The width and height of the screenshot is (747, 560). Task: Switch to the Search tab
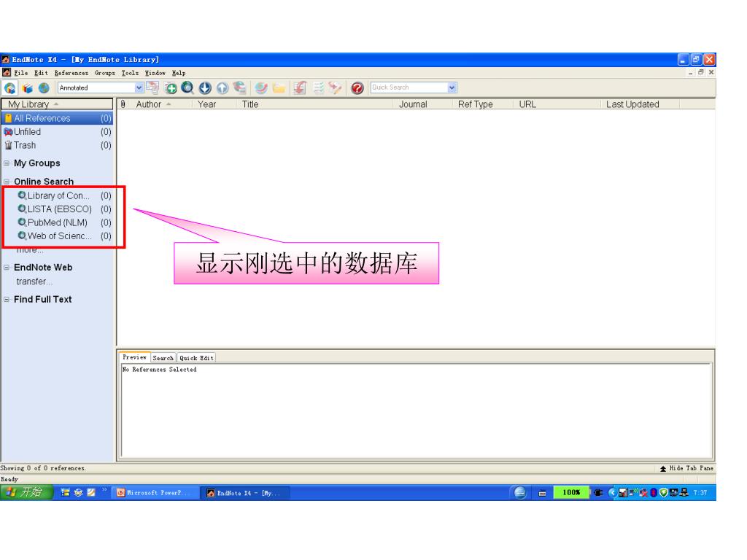click(163, 358)
